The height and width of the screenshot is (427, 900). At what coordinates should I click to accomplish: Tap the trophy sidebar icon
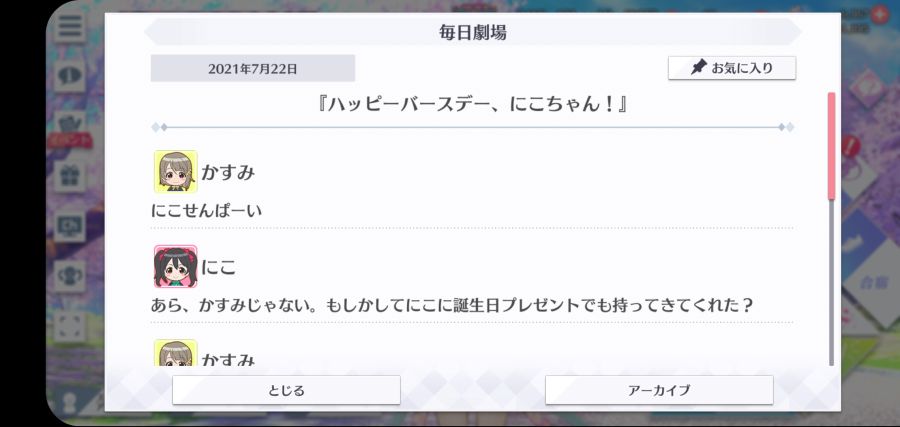(70, 276)
